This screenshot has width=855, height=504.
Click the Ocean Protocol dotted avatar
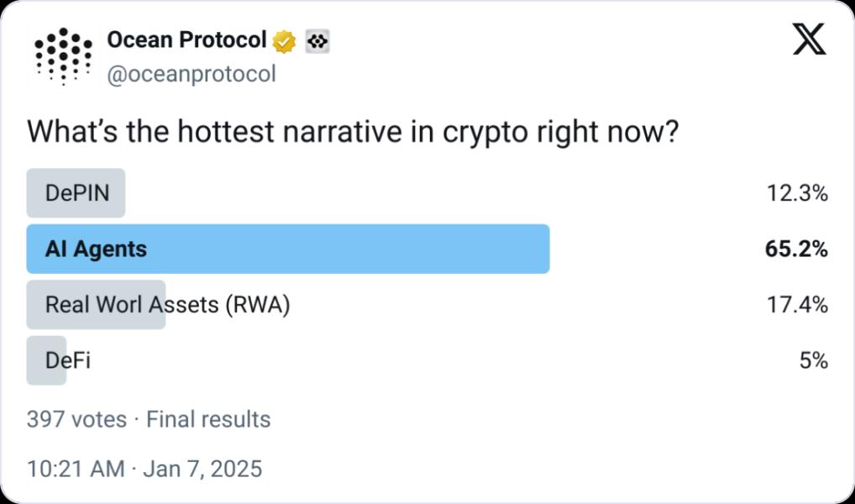coord(64,55)
